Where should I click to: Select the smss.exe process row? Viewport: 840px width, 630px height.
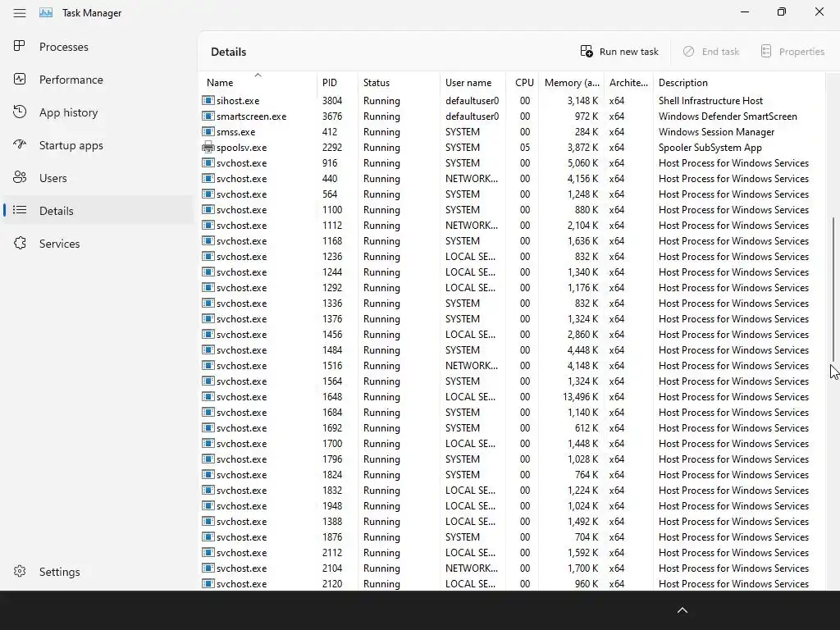[x=512, y=131]
